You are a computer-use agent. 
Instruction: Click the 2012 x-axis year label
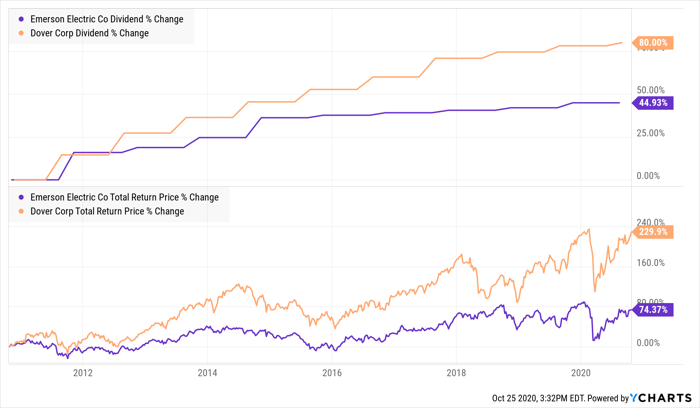[82, 373]
